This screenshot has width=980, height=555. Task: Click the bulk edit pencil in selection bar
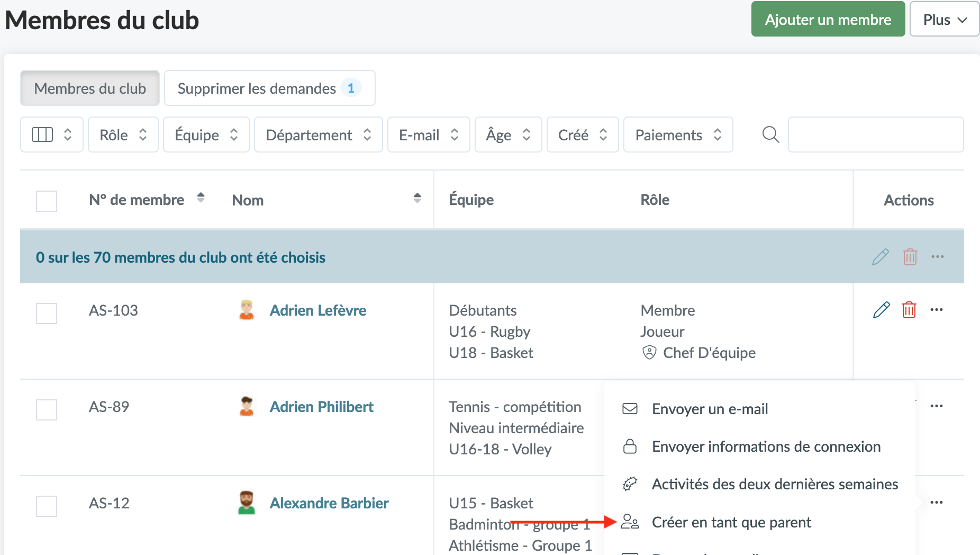[881, 257]
